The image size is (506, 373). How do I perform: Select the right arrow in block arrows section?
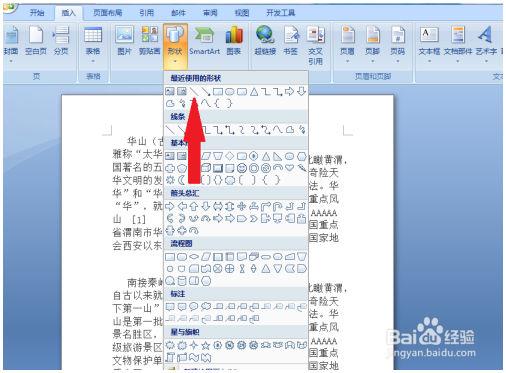(x=170, y=206)
